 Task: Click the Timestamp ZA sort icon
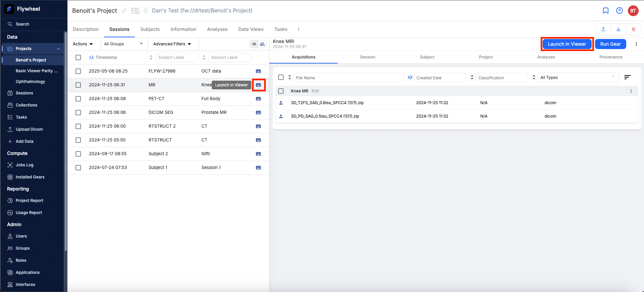91,57
